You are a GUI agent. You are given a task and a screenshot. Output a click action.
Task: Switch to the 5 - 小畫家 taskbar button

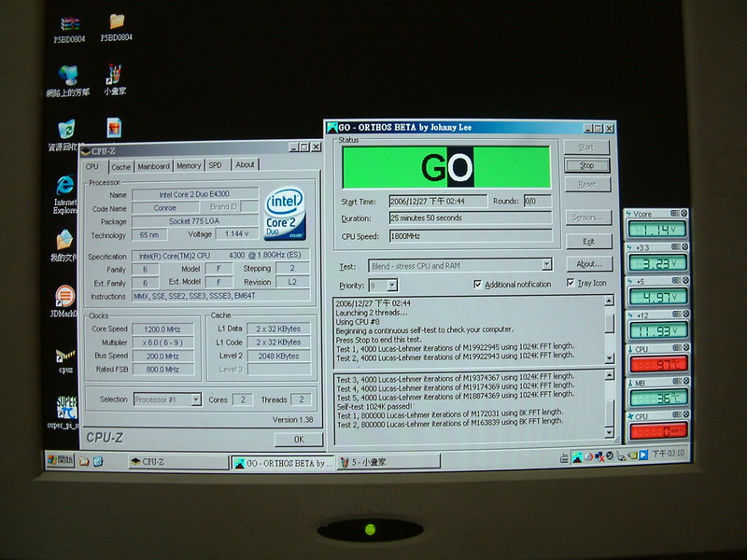tap(389, 461)
